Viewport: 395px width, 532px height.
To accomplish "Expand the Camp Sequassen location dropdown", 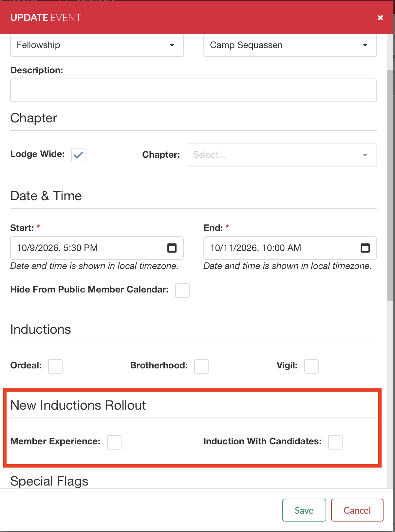I will (x=290, y=45).
